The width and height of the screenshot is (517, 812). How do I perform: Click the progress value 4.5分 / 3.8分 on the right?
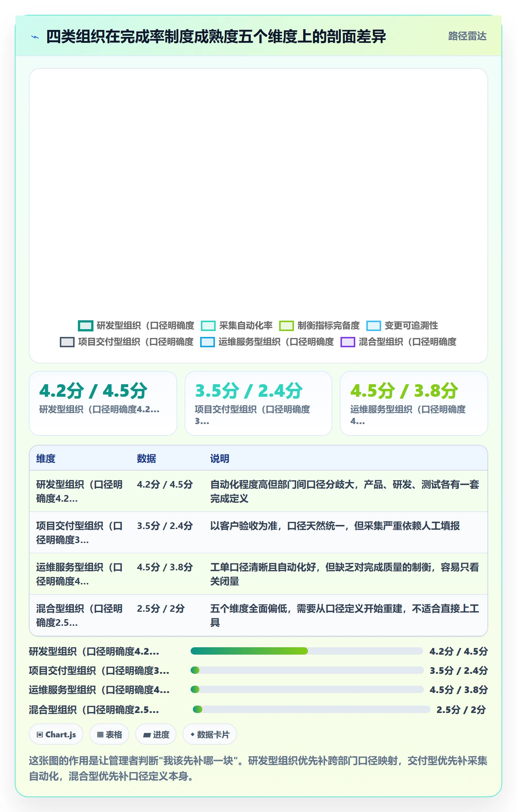tap(459, 690)
